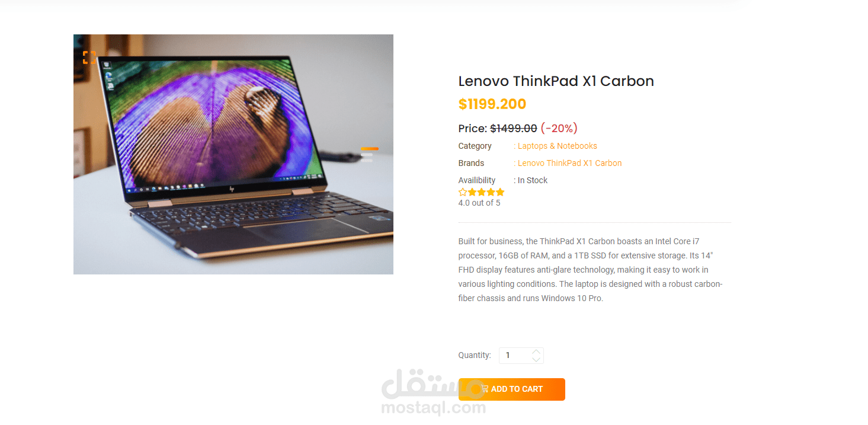Decrease quantity with the down arrow
This screenshot has width=868, height=425.
(536, 359)
